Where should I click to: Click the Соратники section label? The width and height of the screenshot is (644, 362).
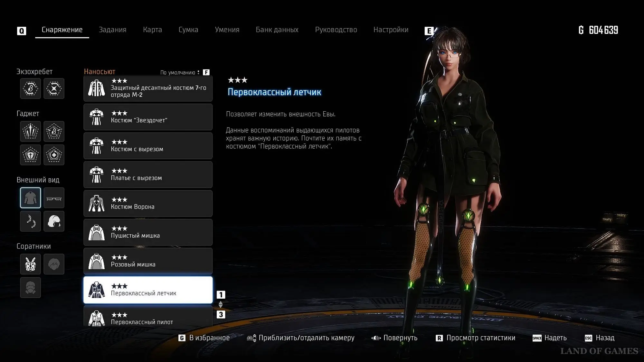point(33,246)
